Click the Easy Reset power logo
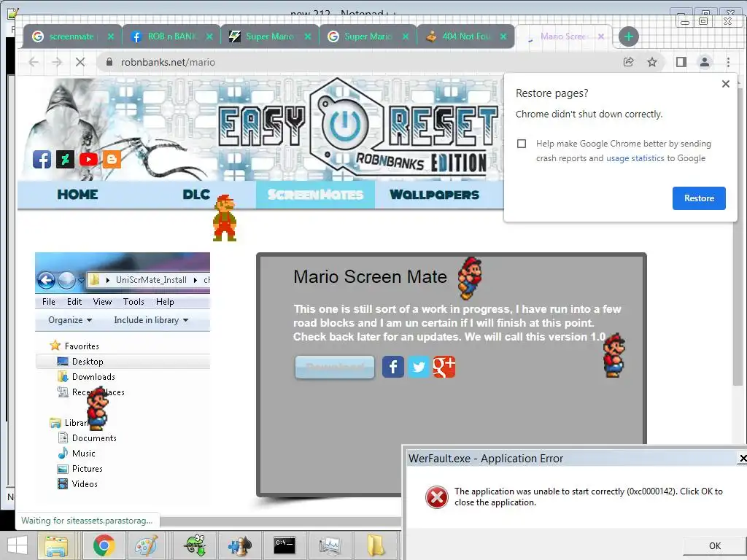Screen dimensions: 747x560 [345, 125]
